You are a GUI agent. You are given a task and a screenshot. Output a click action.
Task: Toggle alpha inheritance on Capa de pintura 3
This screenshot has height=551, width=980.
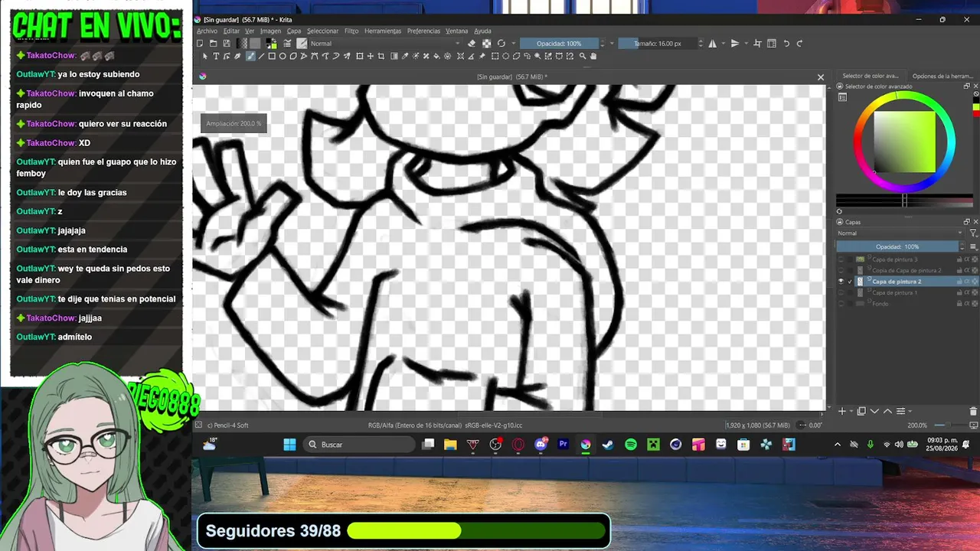click(966, 259)
